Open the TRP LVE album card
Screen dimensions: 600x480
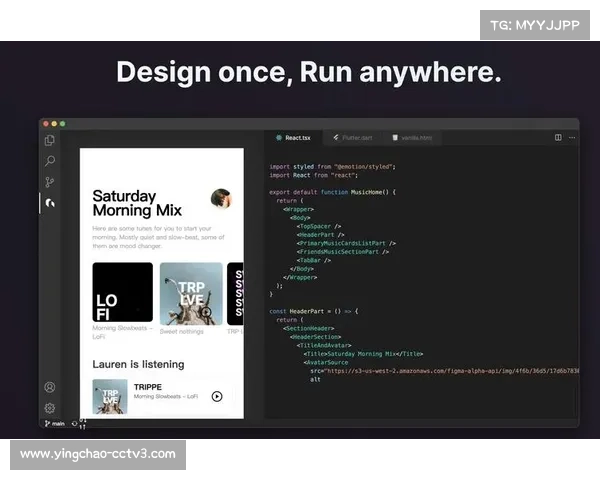coord(191,293)
